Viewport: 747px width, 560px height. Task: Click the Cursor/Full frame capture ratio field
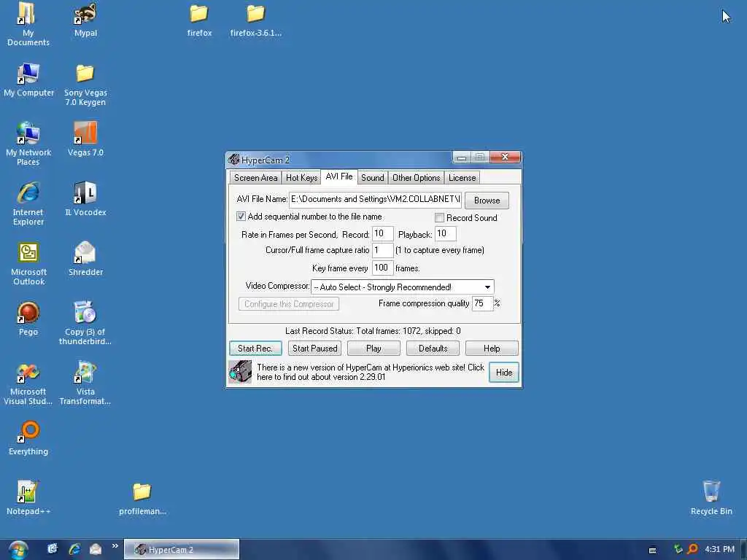click(x=382, y=250)
